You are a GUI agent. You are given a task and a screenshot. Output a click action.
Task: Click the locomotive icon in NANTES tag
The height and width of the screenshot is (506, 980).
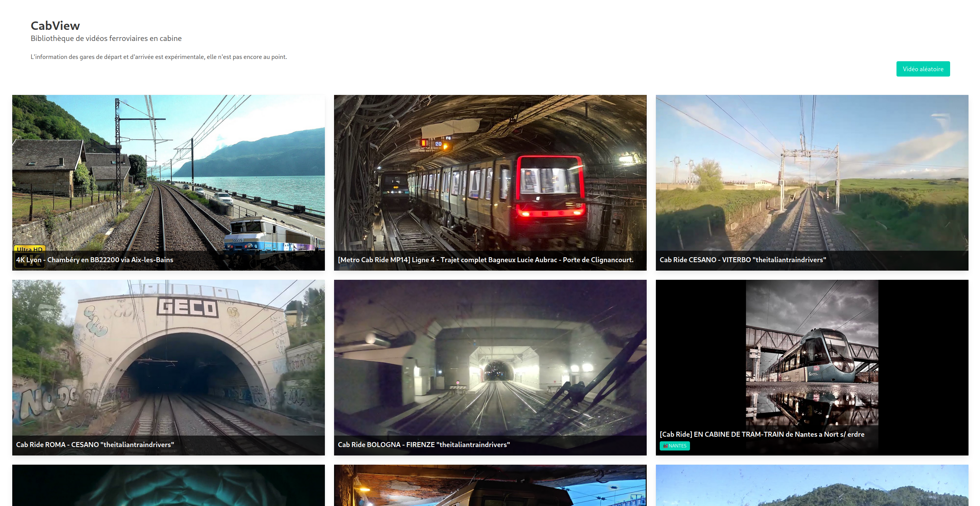(665, 446)
